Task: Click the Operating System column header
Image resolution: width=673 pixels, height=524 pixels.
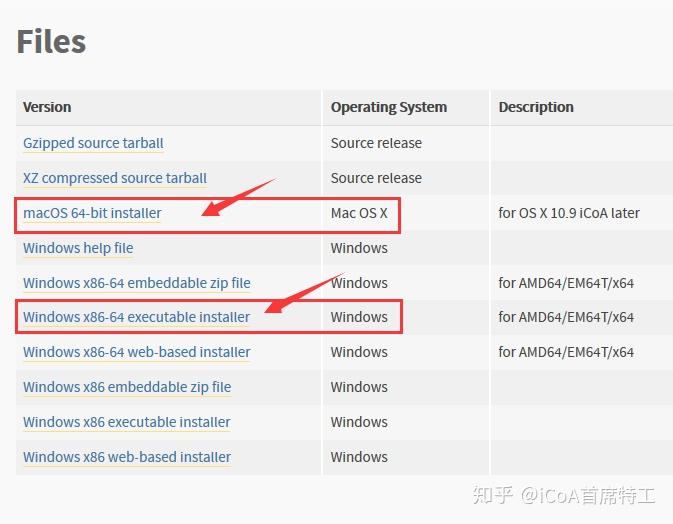Action: [x=389, y=107]
